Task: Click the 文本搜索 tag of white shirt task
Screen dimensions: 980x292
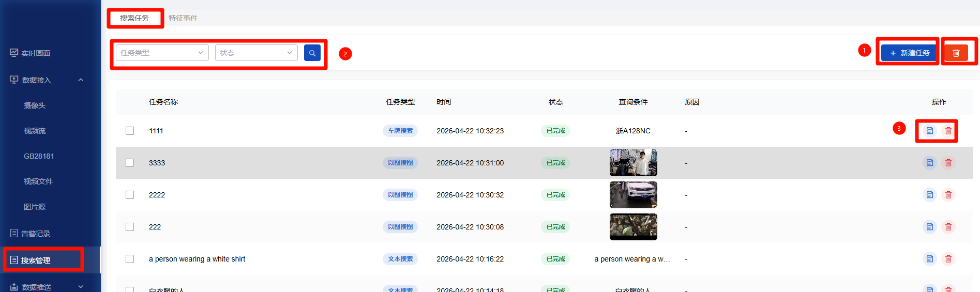Action: coord(400,259)
